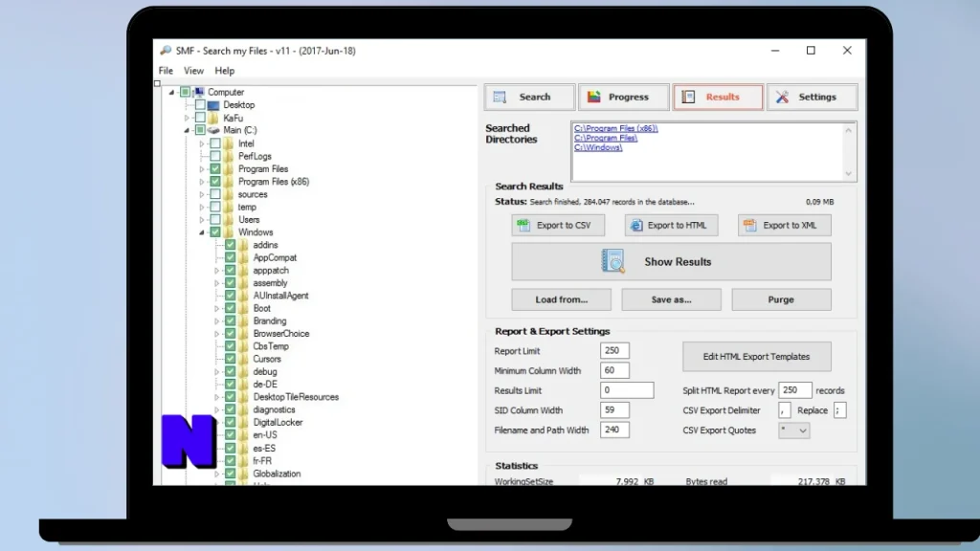Select the temp folder row
The width and height of the screenshot is (980, 551).
coord(247,207)
